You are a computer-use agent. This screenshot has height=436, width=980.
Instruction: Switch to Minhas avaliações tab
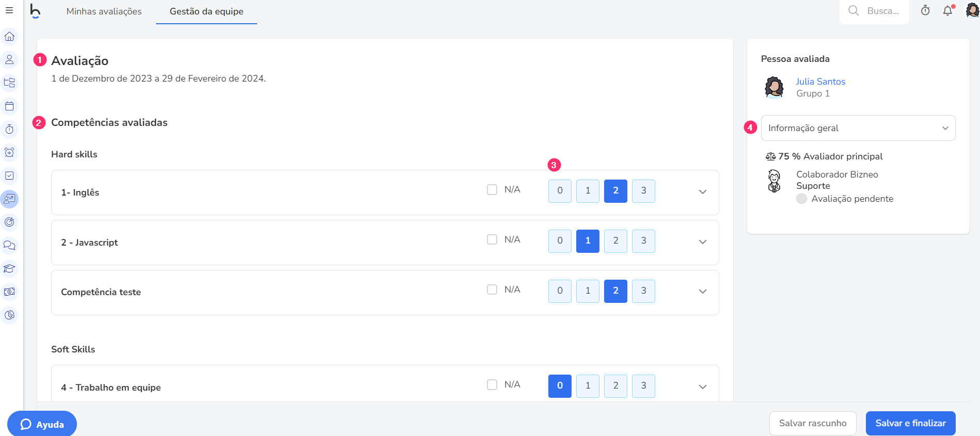click(104, 11)
